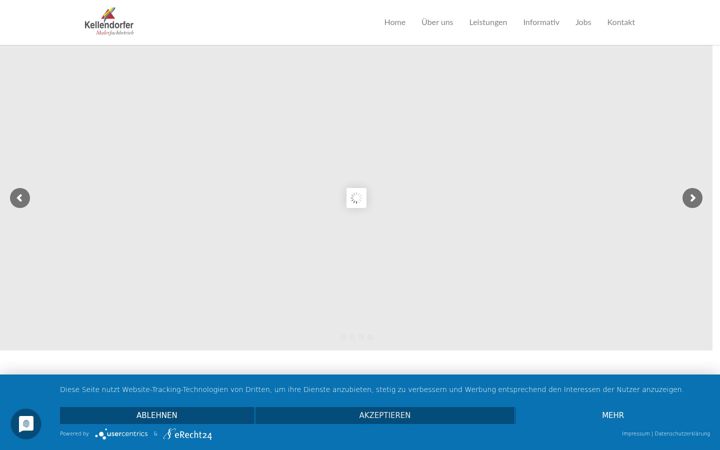Open the Über uns menu item

click(x=437, y=22)
